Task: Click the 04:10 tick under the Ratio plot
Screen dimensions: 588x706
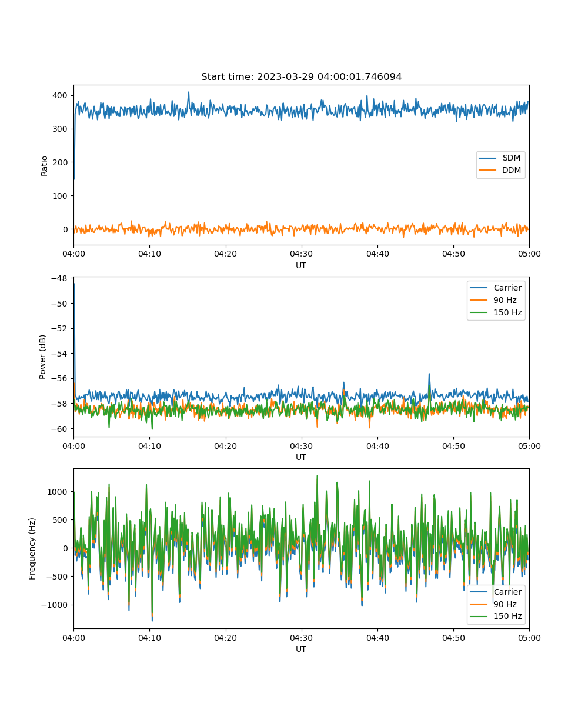Action: coord(149,254)
